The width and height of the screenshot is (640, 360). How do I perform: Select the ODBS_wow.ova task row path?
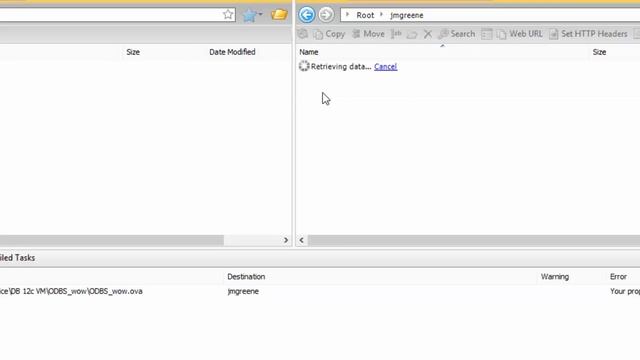click(71, 291)
